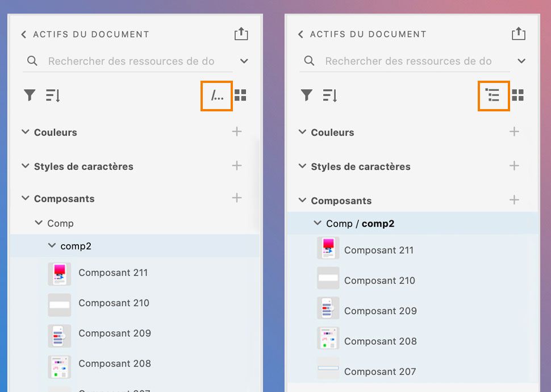551x392 pixels.
Task: Select the flat path list view icon
Action: [x=216, y=95]
